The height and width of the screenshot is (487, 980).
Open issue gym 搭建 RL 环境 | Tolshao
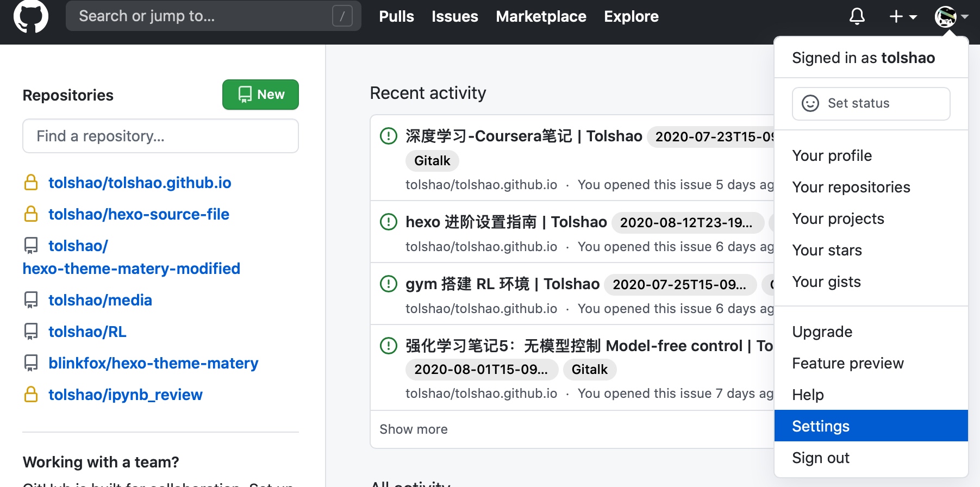point(502,284)
